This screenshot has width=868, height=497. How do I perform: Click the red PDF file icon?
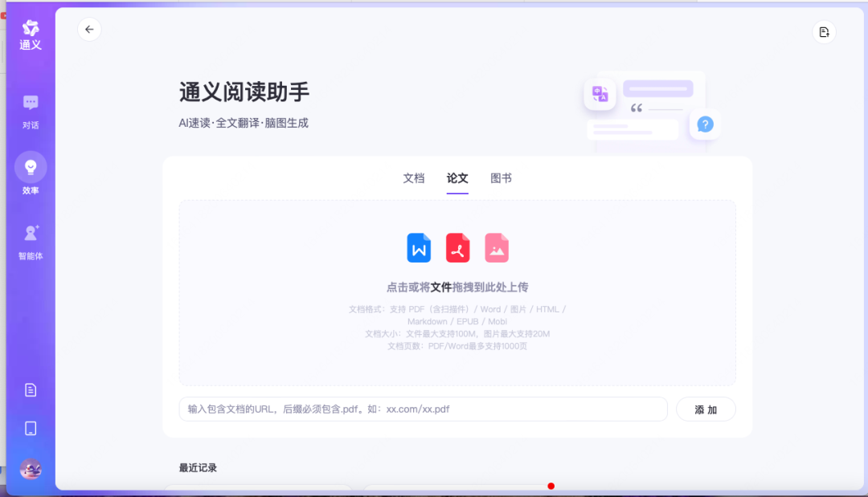tap(457, 247)
